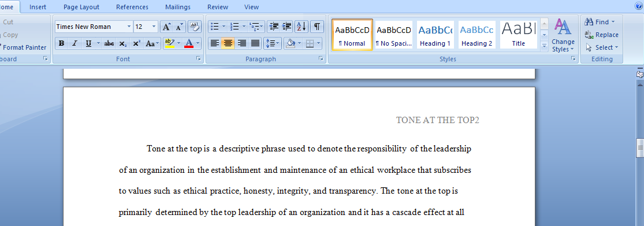Apply a multilevel list
Image resolution: width=644 pixels, height=226 pixels.
[256, 27]
